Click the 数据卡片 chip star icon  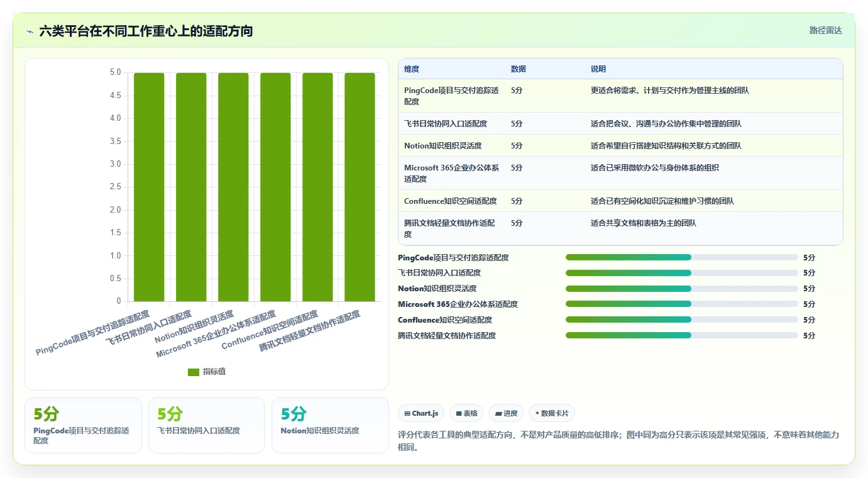tap(537, 413)
